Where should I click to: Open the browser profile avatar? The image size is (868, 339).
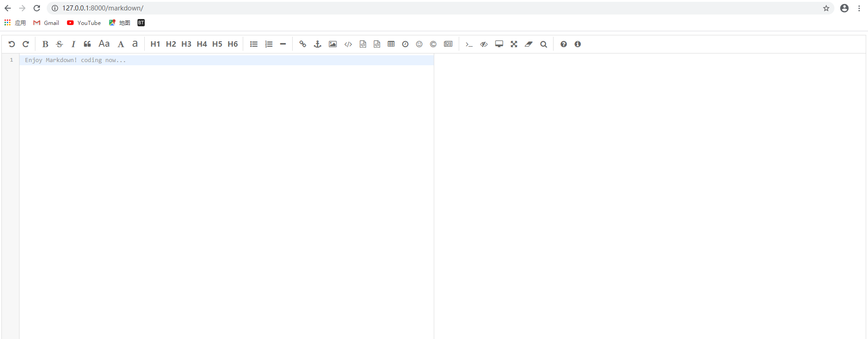844,8
